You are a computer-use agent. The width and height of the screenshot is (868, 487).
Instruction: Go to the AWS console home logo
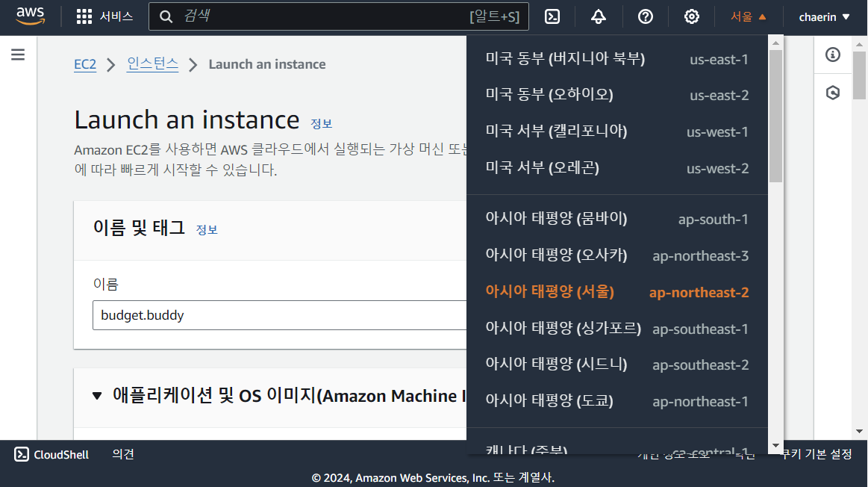[30, 16]
